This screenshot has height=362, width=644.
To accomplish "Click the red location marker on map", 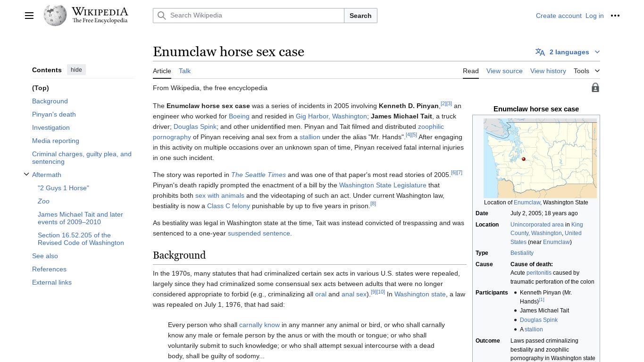I will (524, 159).
